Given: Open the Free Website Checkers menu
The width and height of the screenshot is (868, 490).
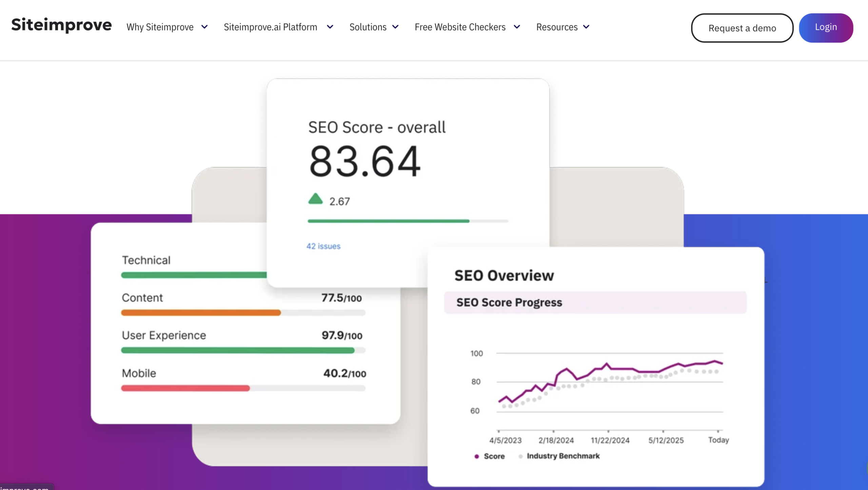Looking at the screenshot, I should [460, 27].
